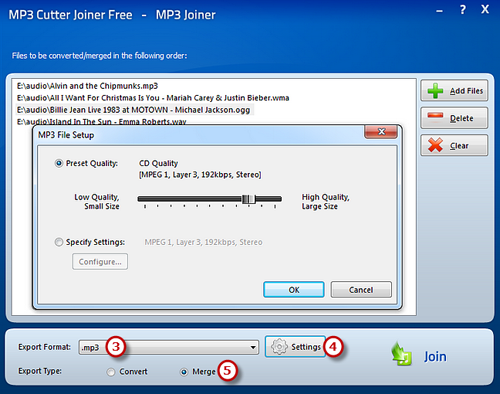Click the Low Quality, Small Size label
Screen dimensions: 500x394
[97, 202]
